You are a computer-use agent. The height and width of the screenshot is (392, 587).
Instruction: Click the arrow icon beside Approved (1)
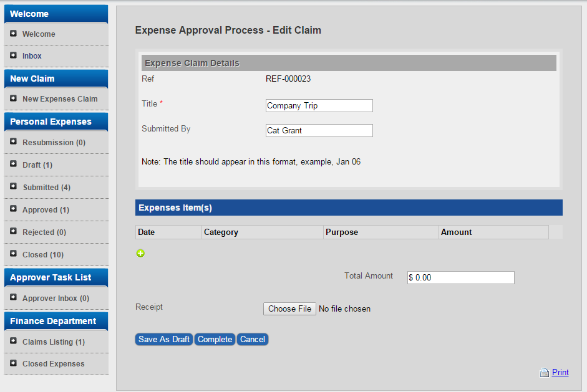tap(14, 208)
